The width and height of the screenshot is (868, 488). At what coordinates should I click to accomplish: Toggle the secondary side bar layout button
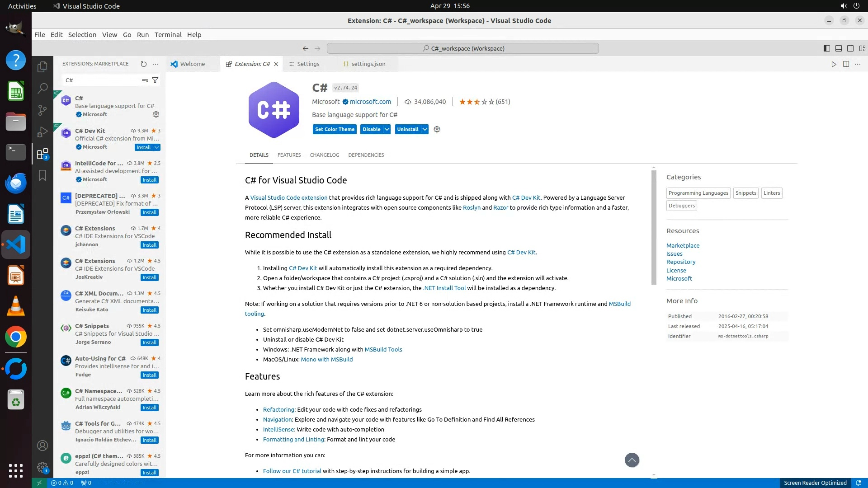coord(850,48)
